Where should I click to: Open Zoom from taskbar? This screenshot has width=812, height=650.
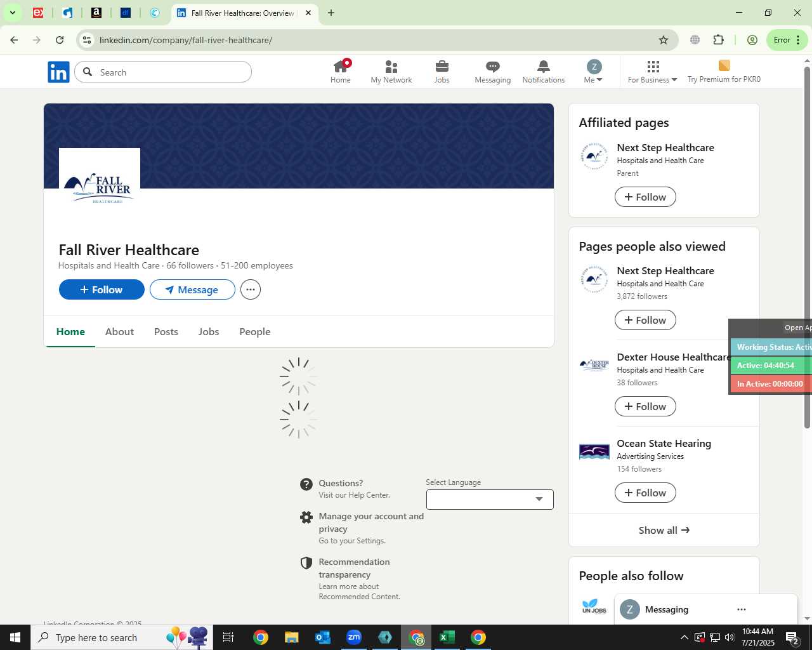pos(354,637)
